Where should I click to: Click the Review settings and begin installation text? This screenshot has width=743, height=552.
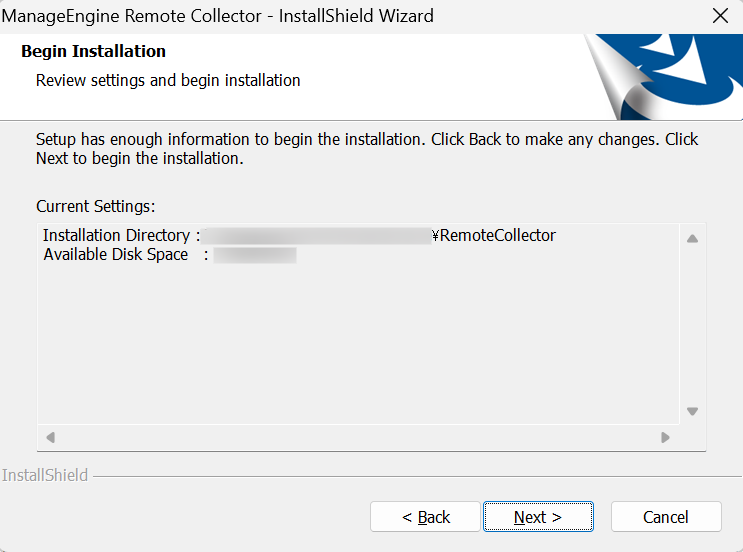(168, 81)
